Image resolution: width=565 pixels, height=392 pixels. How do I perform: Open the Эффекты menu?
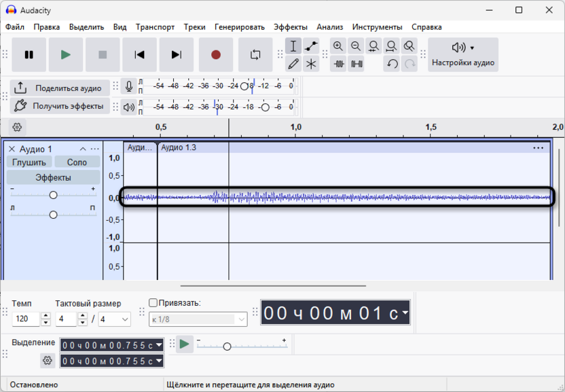(x=291, y=27)
